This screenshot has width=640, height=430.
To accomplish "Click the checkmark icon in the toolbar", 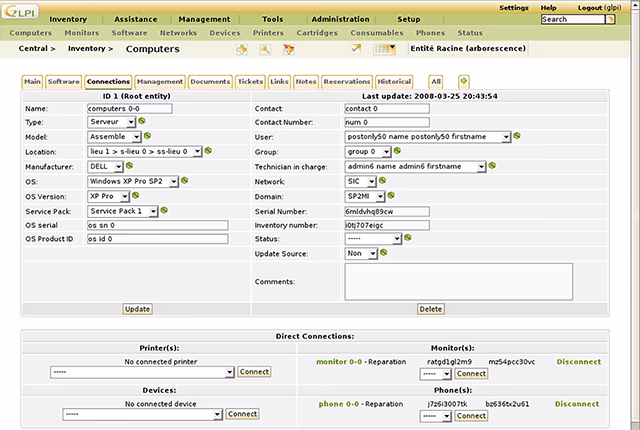I will 356,49.
